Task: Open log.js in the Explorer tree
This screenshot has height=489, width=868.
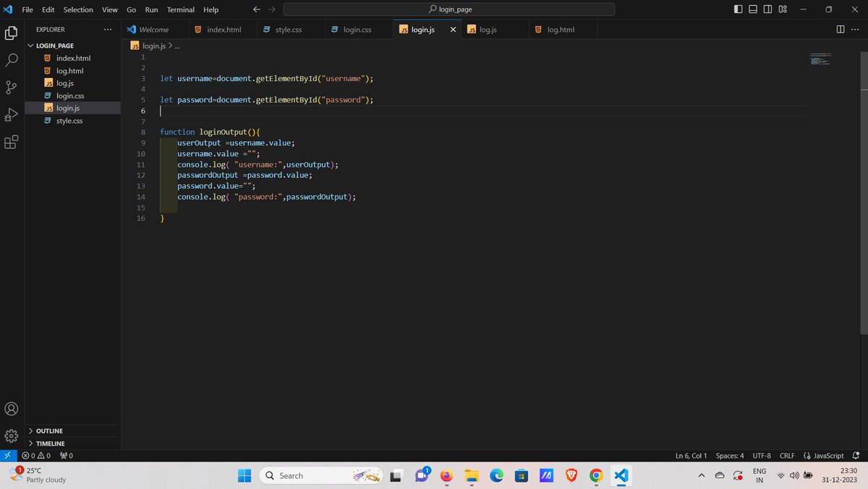Action: click(x=72, y=83)
